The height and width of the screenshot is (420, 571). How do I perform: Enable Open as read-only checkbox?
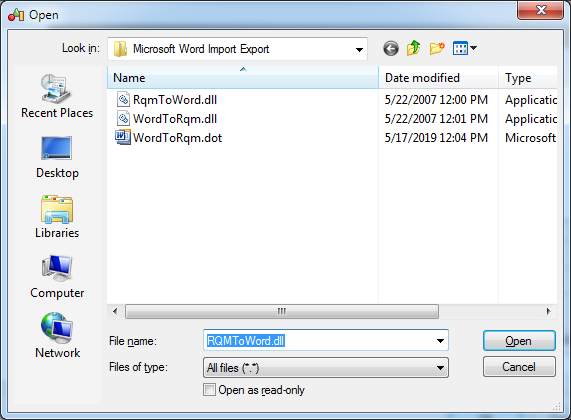[x=209, y=390]
